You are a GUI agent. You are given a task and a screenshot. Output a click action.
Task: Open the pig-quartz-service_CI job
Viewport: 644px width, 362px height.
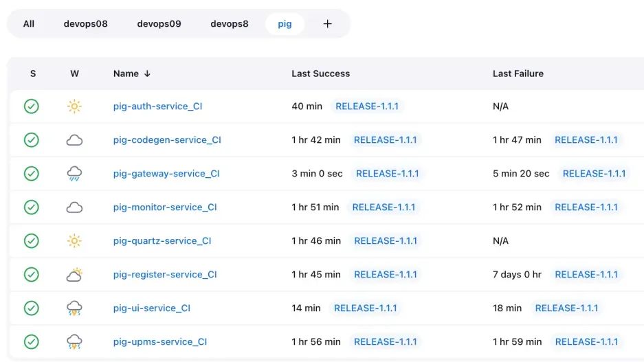[162, 241]
